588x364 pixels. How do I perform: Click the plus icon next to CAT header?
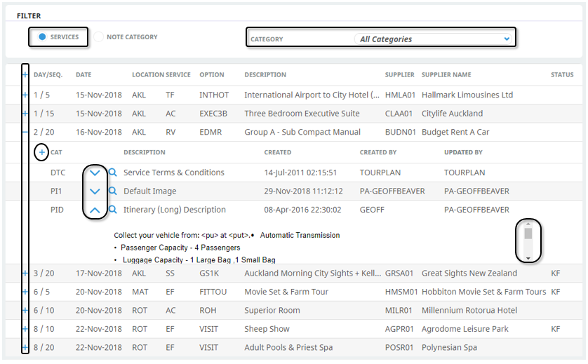pyautogui.click(x=42, y=152)
